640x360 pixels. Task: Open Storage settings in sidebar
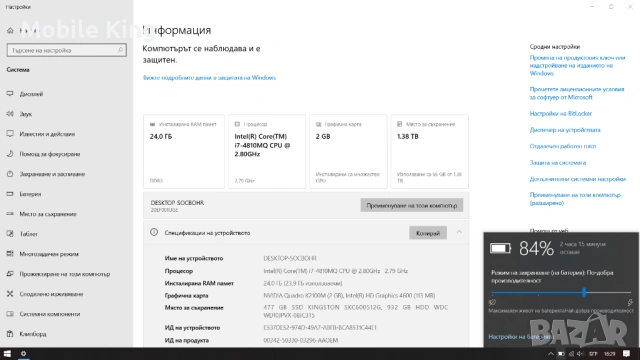48,214
